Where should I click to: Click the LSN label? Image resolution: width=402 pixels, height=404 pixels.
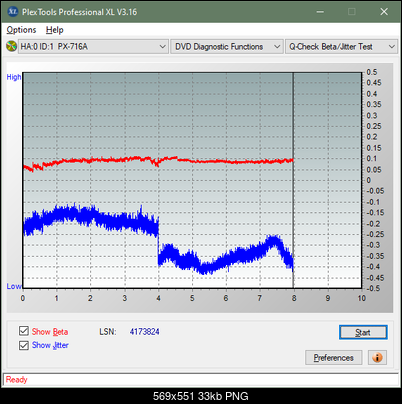[107, 332]
